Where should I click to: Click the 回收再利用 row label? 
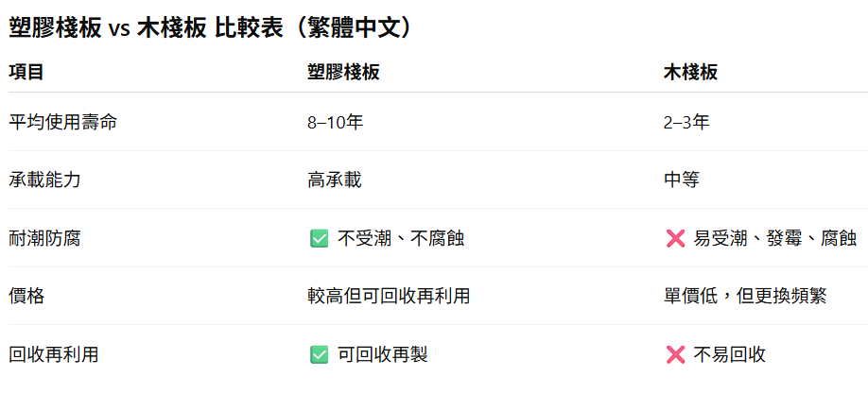coord(53,354)
